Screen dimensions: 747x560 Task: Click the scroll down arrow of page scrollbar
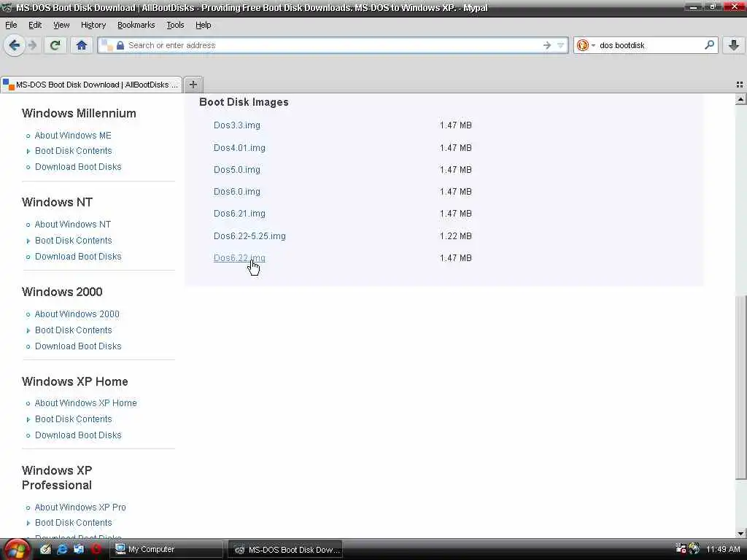pyautogui.click(x=741, y=533)
